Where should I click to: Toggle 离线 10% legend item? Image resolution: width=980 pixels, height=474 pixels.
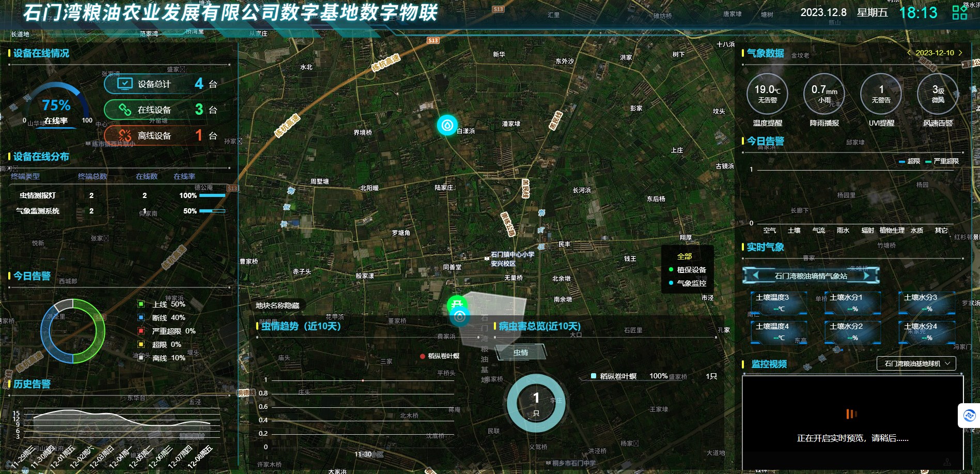pos(161,358)
